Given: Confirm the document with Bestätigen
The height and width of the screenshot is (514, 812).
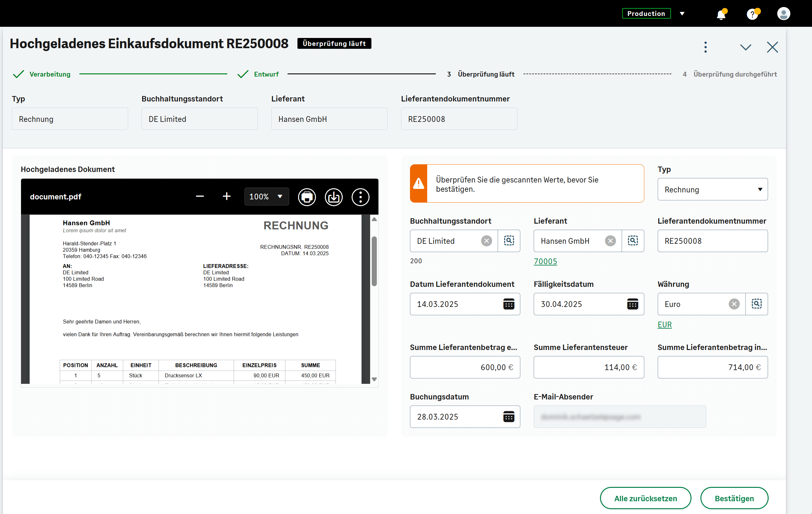Looking at the screenshot, I should (x=735, y=498).
